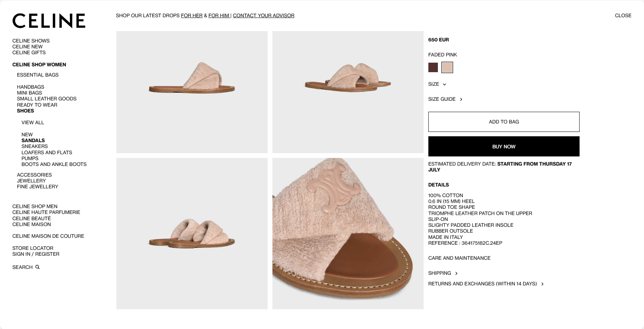View the Triomphe patch close-up image
This screenshot has height=329, width=644.
coord(348,233)
